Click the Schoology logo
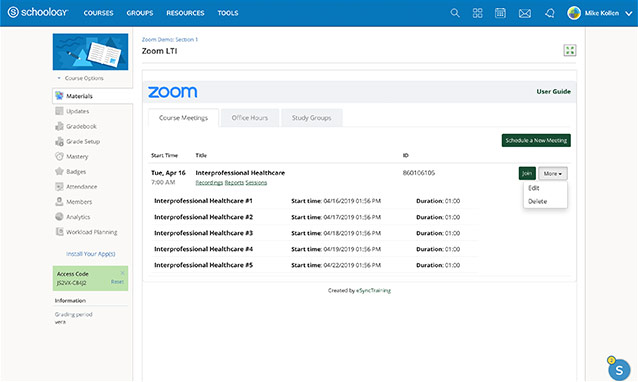 pos(37,12)
